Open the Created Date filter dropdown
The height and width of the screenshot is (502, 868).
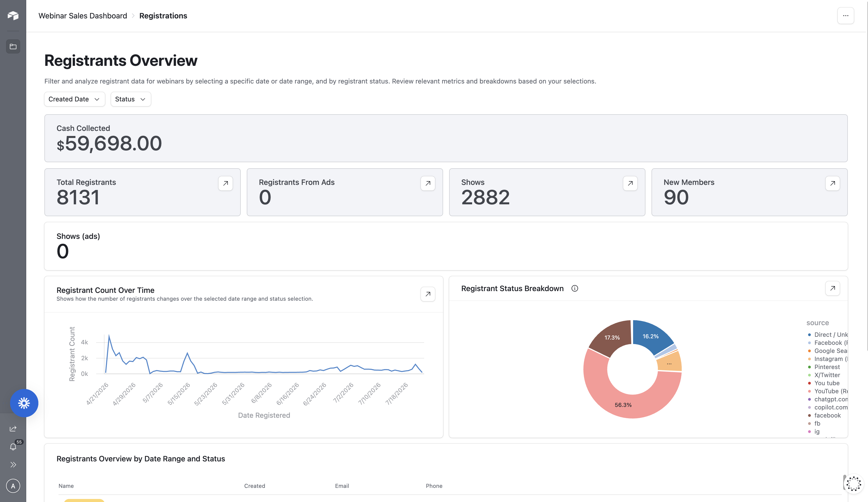point(75,99)
